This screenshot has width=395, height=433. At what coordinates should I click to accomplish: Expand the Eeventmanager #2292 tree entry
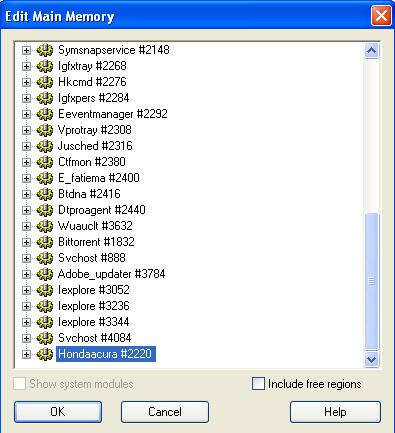point(26,114)
